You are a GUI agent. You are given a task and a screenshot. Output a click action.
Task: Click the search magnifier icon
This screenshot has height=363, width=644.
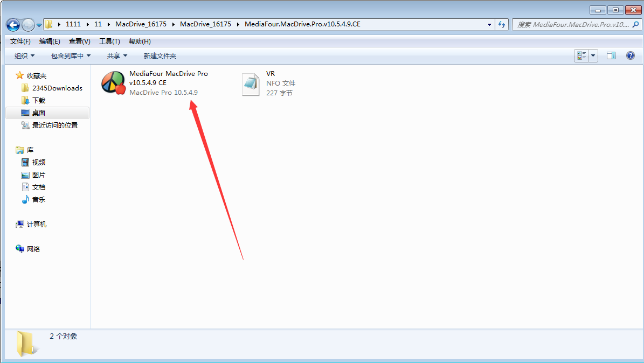pyautogui.click(x=635, y=25)
